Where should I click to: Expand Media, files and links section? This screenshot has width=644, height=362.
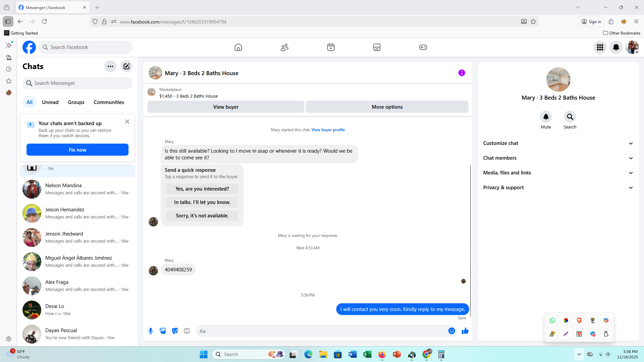click(558, 173)
